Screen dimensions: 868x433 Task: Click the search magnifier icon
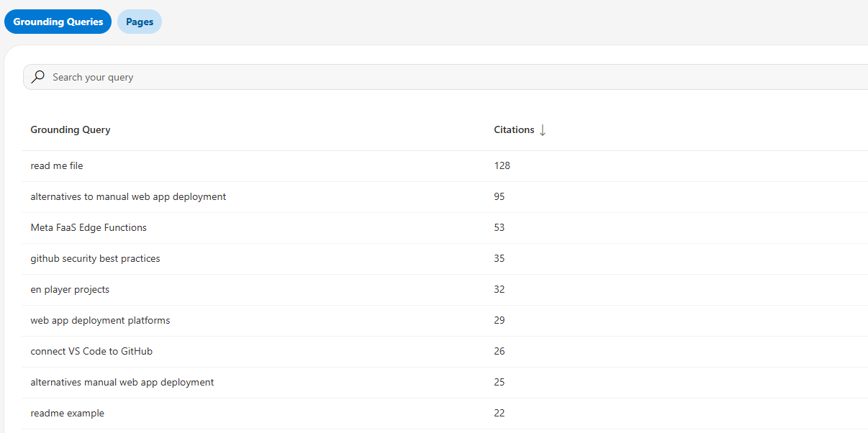point(37,76)
